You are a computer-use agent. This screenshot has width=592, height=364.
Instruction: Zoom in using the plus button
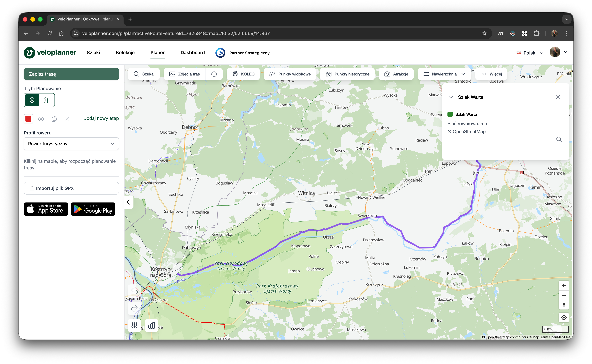[564, 286]
